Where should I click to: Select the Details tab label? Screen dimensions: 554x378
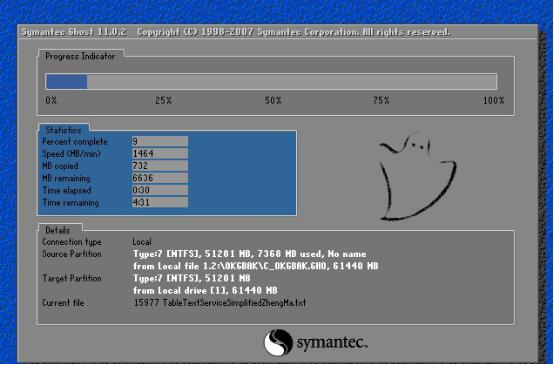(x=58, y=230)
